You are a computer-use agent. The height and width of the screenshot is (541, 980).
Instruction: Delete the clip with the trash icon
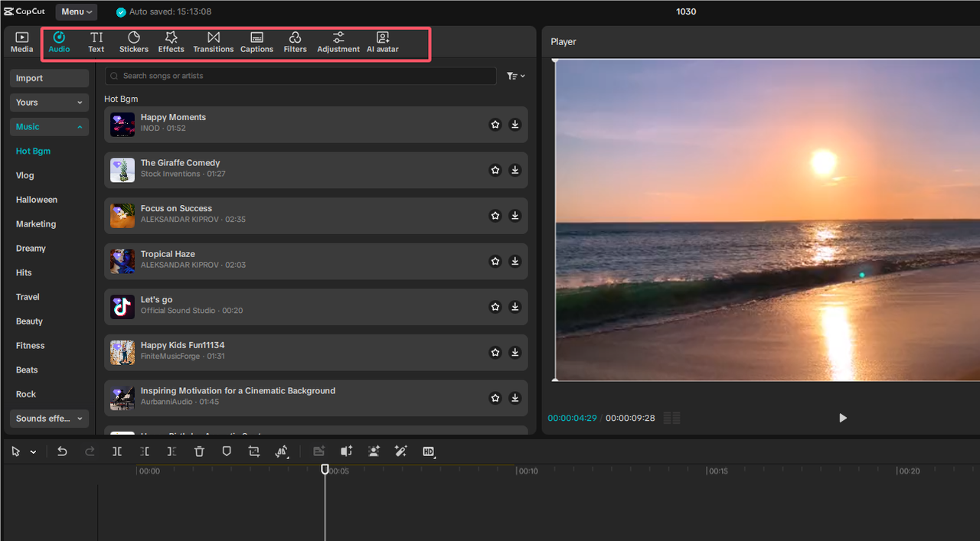click(199, 451)
